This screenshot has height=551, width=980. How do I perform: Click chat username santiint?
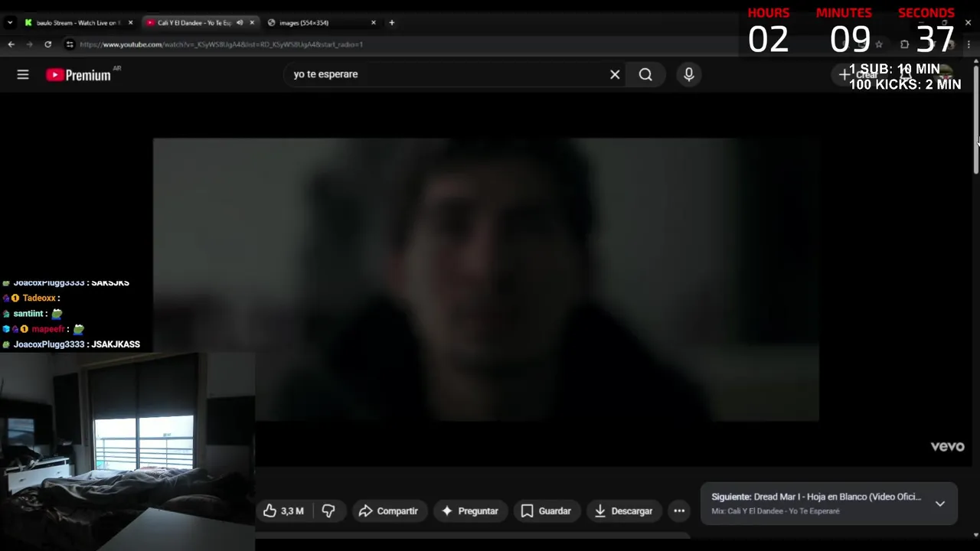click(29, 314)
